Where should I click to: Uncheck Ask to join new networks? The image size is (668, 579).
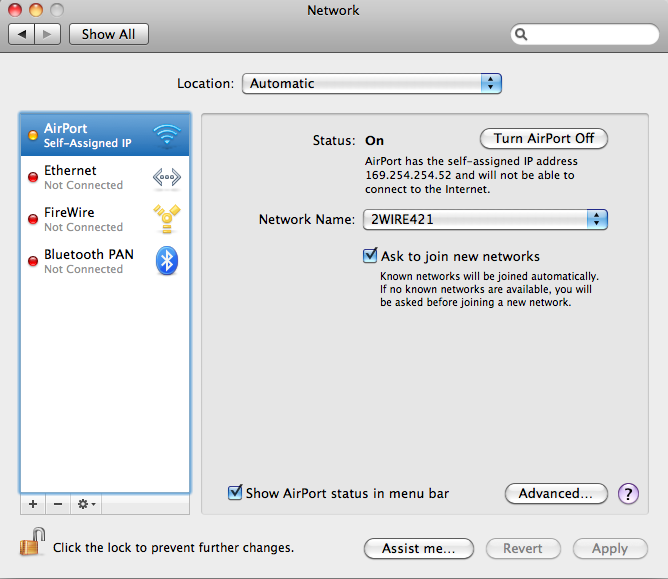(370, 256)
